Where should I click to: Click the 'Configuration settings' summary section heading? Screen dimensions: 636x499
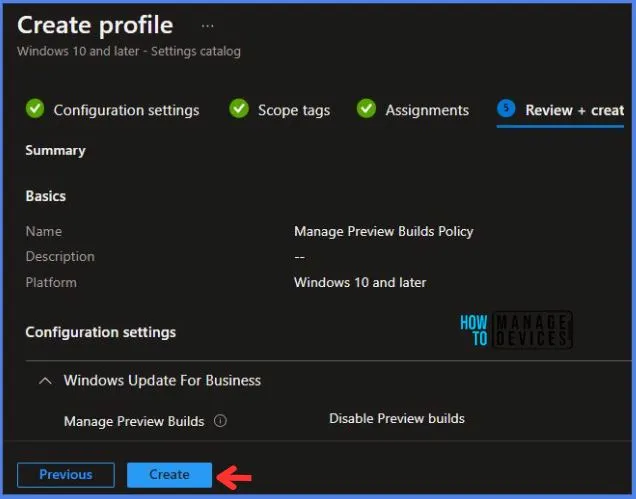pyautogui.click(x=101, y=332)
